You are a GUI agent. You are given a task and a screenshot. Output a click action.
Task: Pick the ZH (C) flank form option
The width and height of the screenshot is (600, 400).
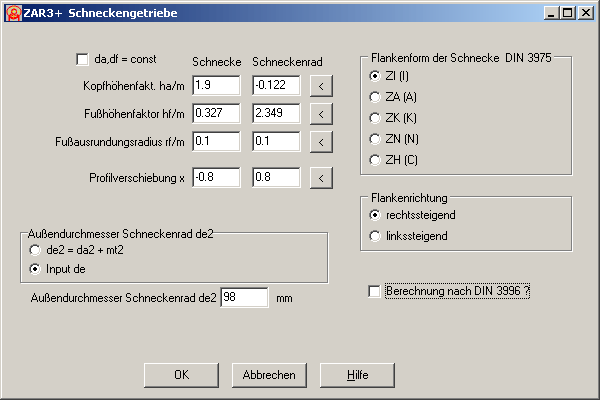pos(375,160)
